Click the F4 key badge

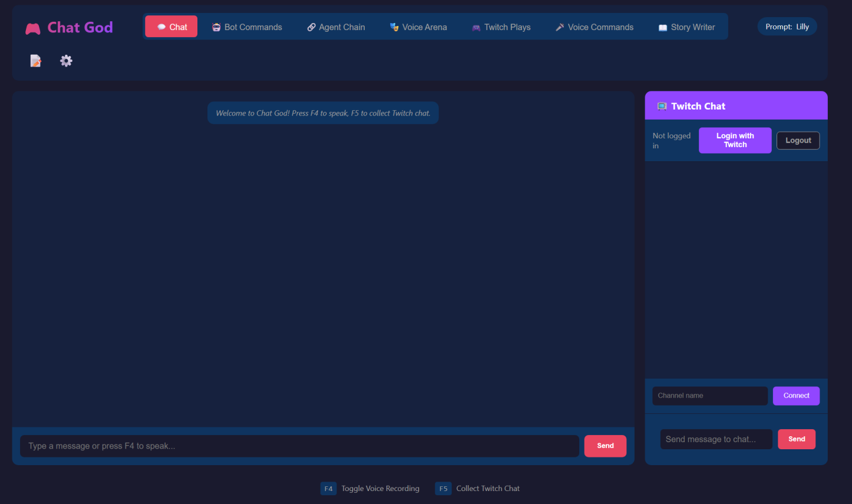[328, 489]
